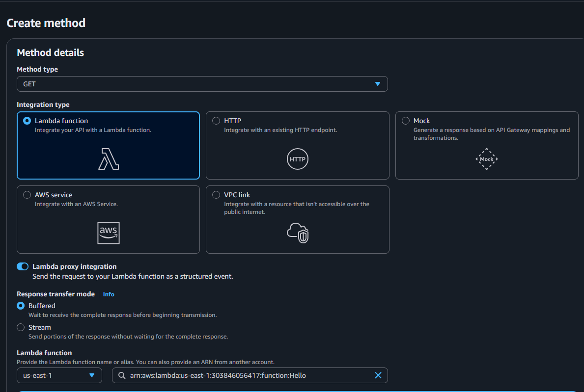
Task: Click the Lambda function ARN input field
Action: tap(246, 375)
